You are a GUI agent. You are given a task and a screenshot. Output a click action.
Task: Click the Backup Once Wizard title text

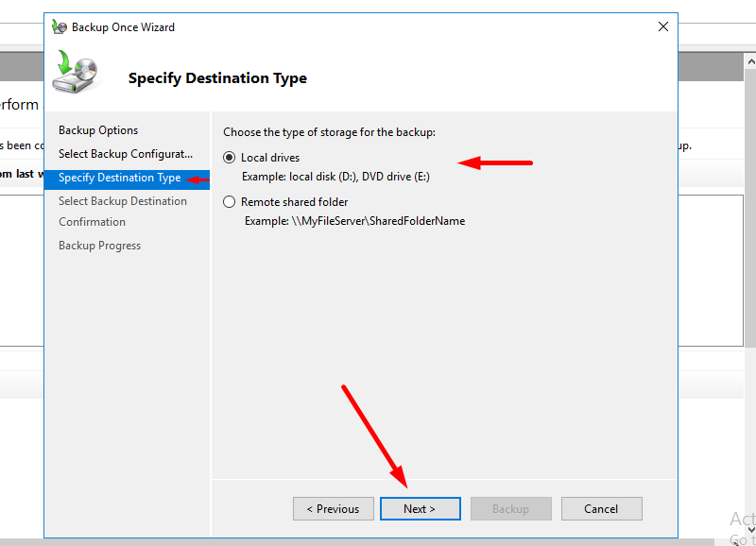(123, 27)
